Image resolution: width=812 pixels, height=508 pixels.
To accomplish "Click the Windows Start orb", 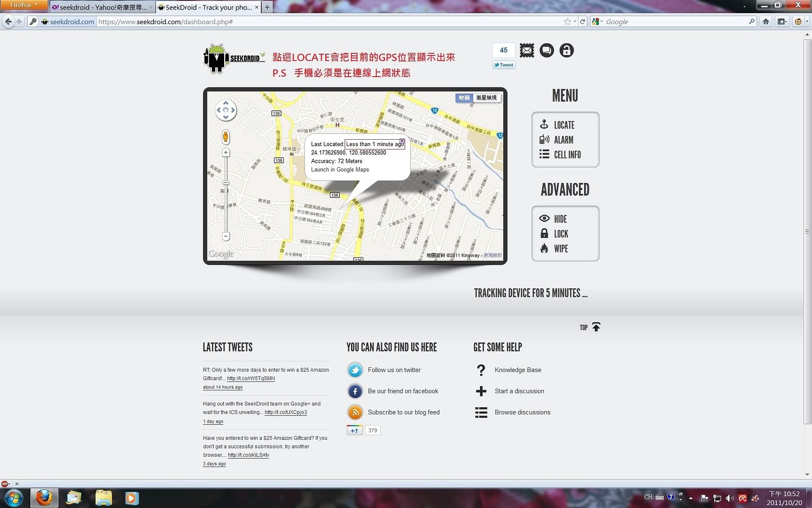I will click(x=14, y=498).
